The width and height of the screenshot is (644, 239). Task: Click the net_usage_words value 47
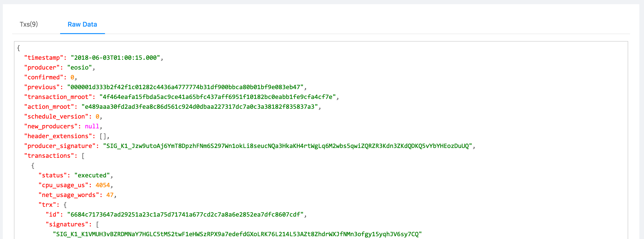[110, 195]
